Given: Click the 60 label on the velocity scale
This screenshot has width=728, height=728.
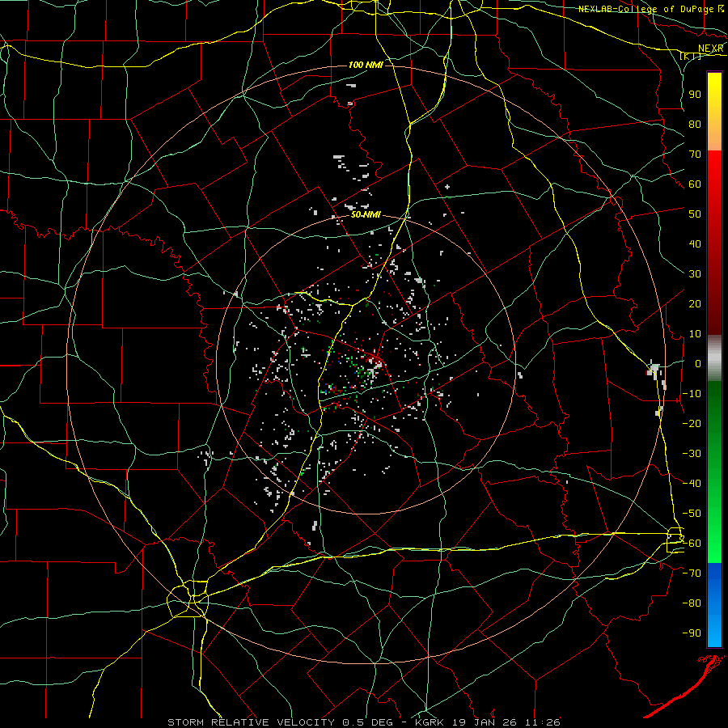Looking at the screenshot, I should point(695,184).
